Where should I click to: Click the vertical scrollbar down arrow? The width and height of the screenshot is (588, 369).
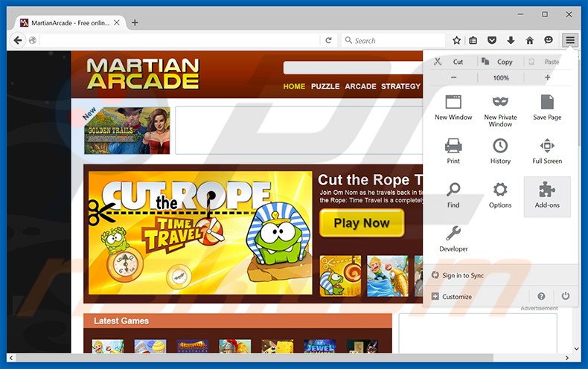pos(576,348)
